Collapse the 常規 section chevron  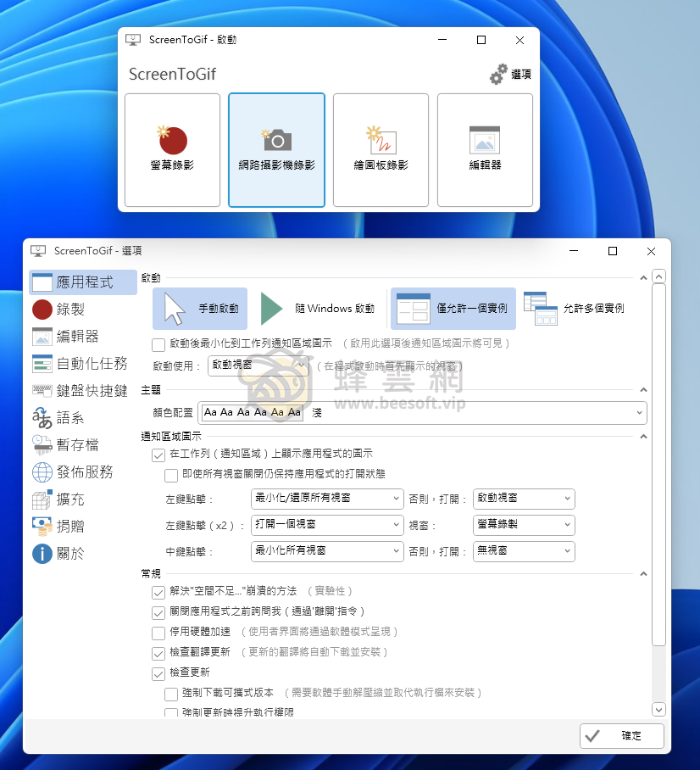point(643,574)
